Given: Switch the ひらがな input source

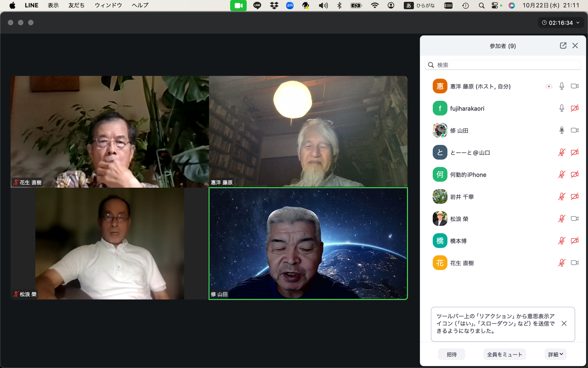Looking at the screenshot, I should (x=419, y=6).
